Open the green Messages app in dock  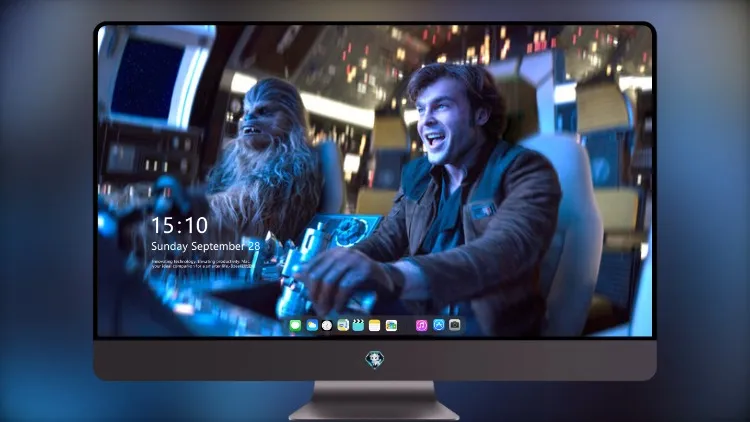click(x=295, y=325)
